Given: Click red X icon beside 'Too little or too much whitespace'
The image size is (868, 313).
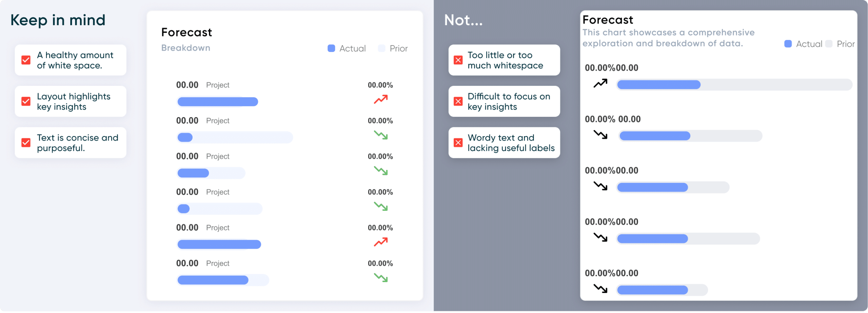Looking at the screenshot, I should [x=458, y=60].
